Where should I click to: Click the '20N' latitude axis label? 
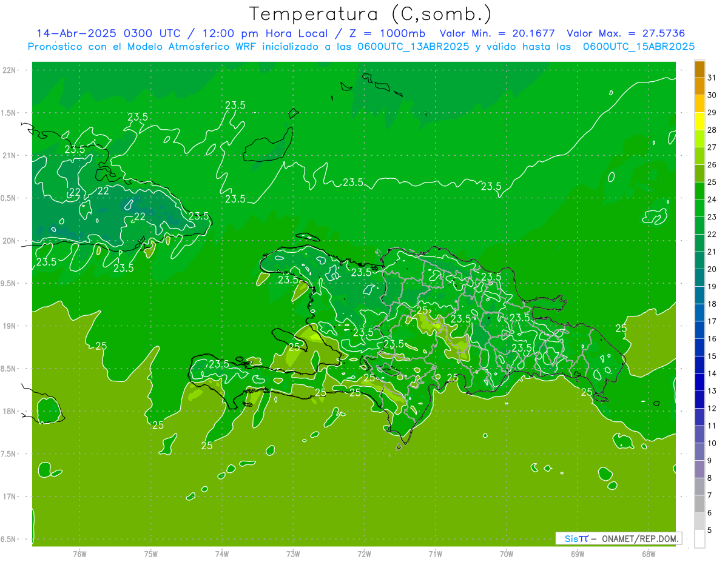coord(10,241)
